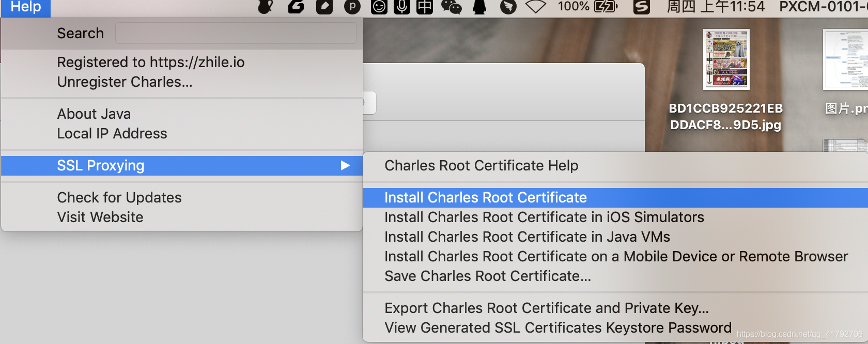Focus the Help menu Search field
The height and width of the screenshot is (344, 868).
pos(236,33)
